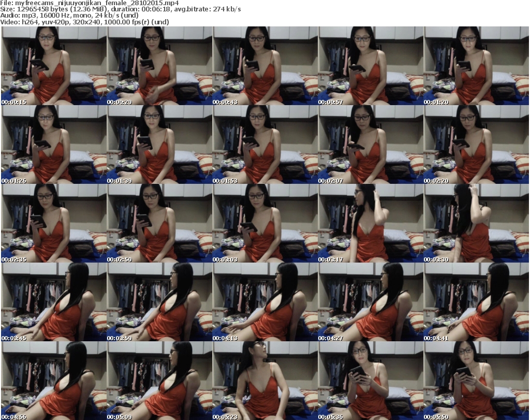Open the frame at 00:02:07
The image size is (530, 420).
point(371,144)
